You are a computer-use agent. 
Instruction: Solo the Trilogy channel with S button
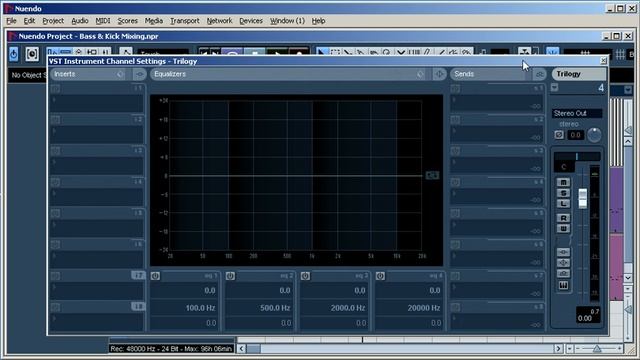[x=564, y=193]
